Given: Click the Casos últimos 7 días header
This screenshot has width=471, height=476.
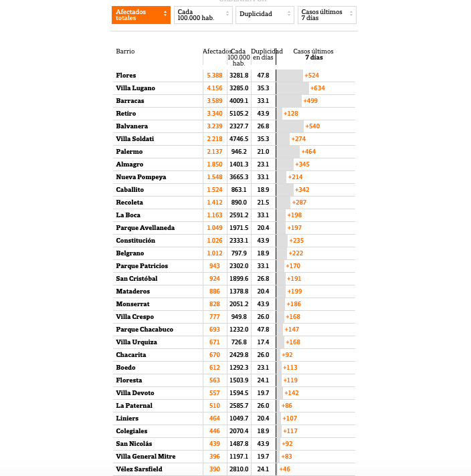Looking at the screenshot, I should click(313, 55).
